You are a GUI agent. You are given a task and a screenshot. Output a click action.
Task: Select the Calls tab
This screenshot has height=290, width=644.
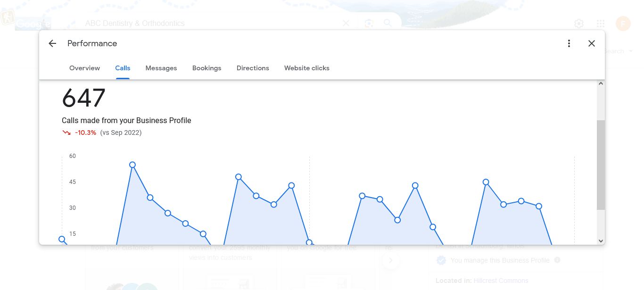123,68
